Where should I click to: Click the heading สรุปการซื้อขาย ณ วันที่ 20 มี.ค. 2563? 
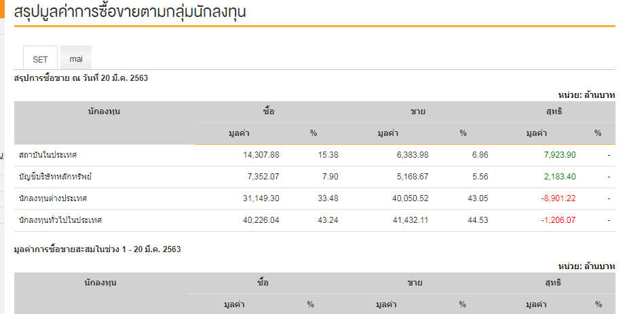pyautogui.click(x=81, y=78)
